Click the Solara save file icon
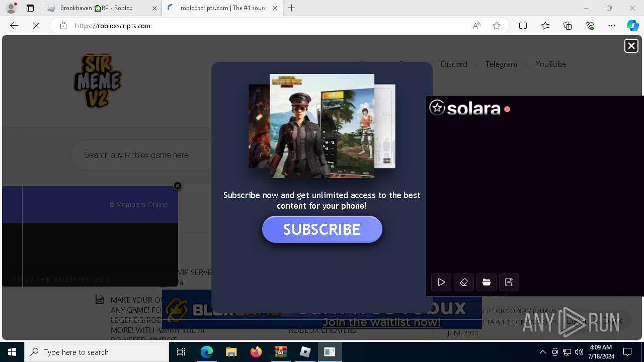This screenshot has height=362, width=644. 509,282
